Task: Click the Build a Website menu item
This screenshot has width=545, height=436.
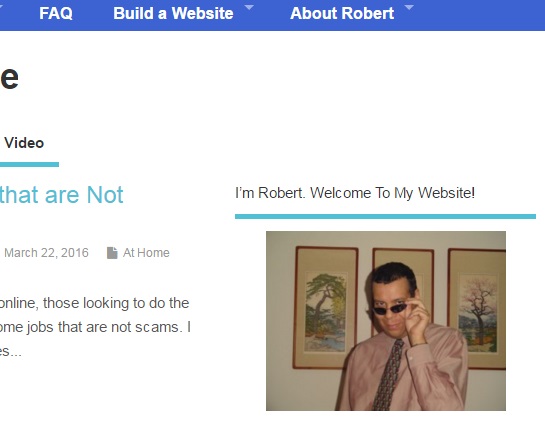Action: pos(173,14)
